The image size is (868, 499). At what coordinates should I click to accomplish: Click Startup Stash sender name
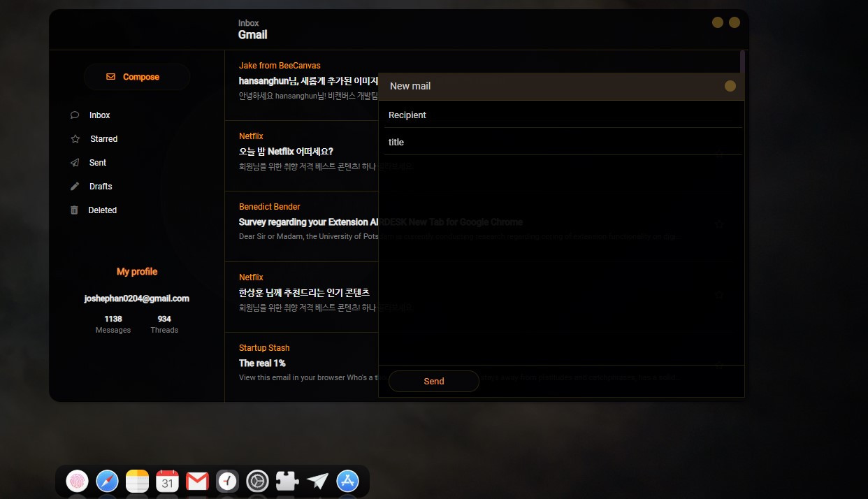point(264,348)
